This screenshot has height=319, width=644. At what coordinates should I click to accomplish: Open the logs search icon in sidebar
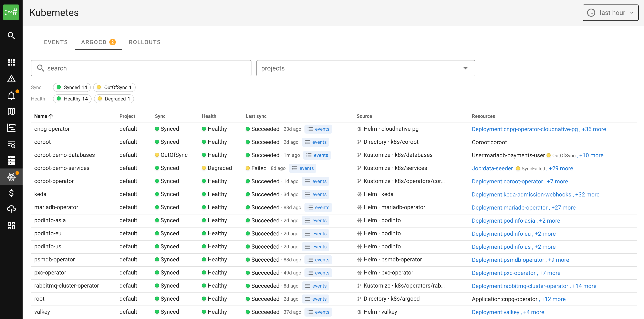(11, 144)
